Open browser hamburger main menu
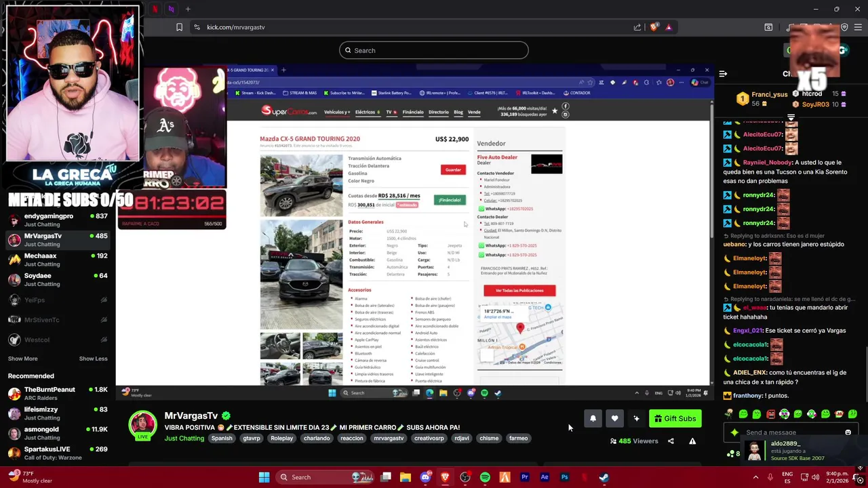This screenshot has height=488, width=868. click(x=859, y=27)
